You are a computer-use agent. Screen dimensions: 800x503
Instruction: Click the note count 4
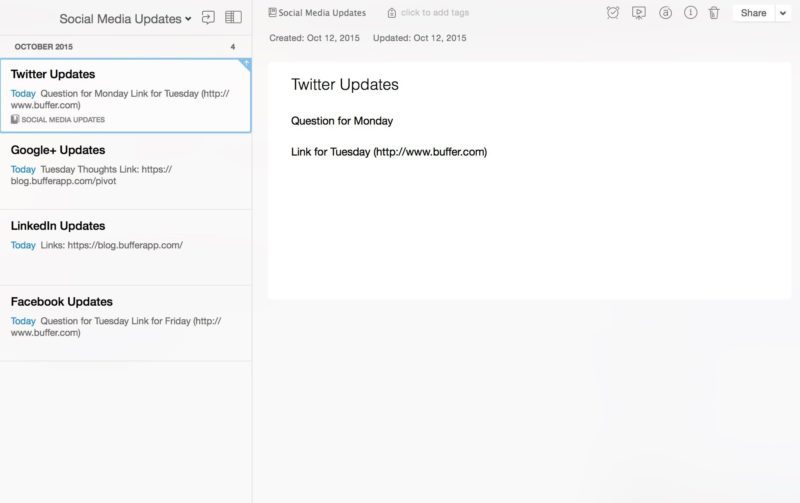[233, 46]
